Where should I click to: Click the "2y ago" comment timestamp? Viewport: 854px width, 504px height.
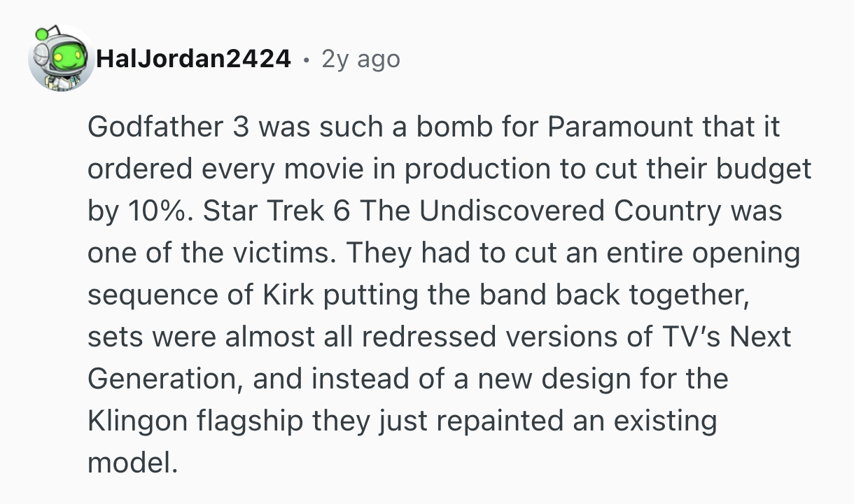click(360, 59)
